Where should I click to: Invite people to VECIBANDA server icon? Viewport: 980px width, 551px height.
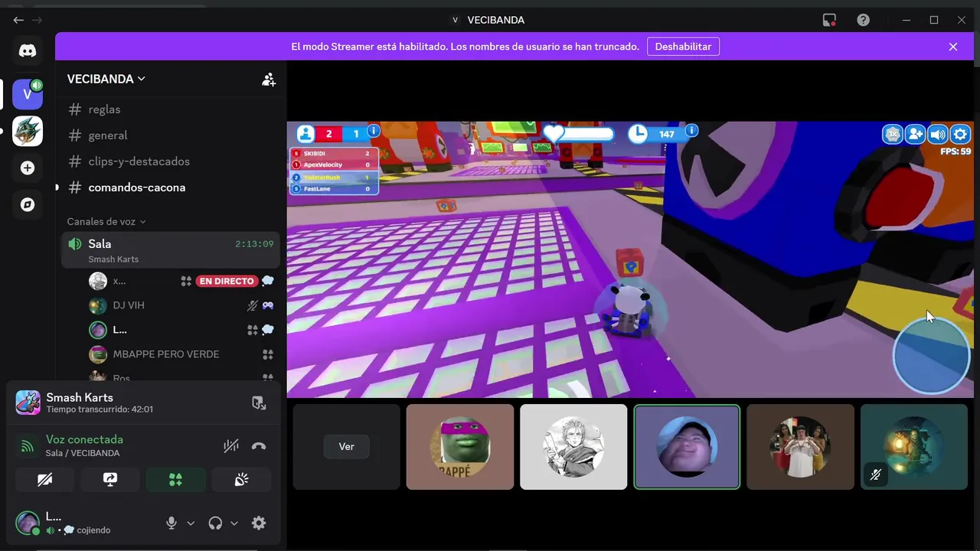click(269, 80)
